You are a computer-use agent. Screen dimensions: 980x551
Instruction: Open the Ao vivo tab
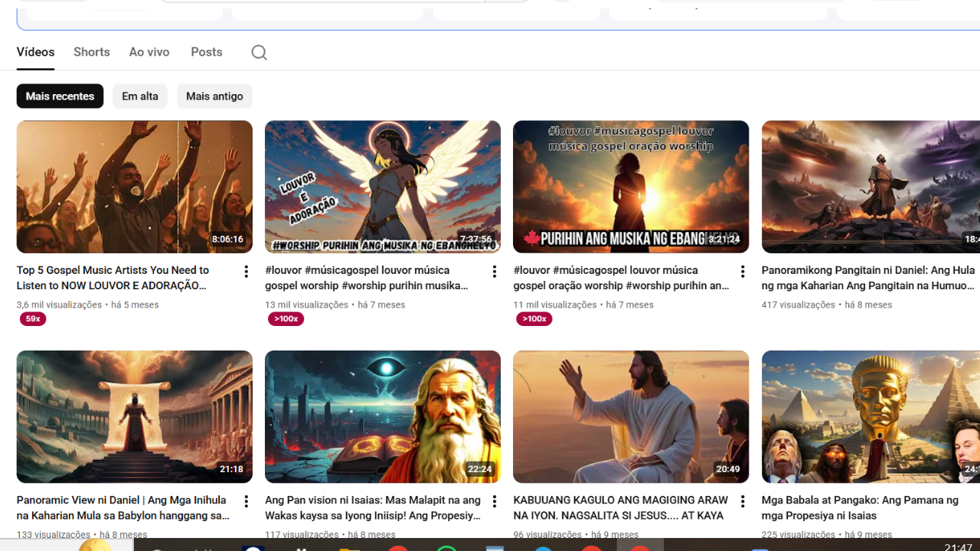point(149,52)
